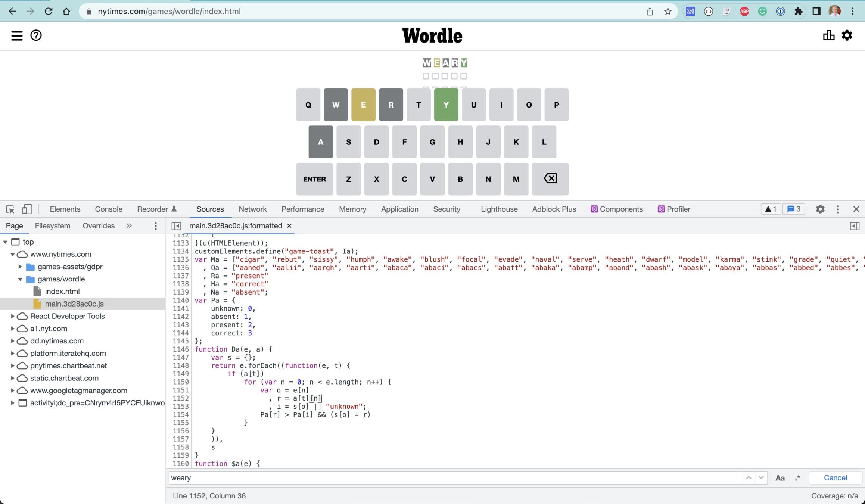The image size is (865, 504).
Task: Collapse the games/wordle folder
Action: coord(20,279)
